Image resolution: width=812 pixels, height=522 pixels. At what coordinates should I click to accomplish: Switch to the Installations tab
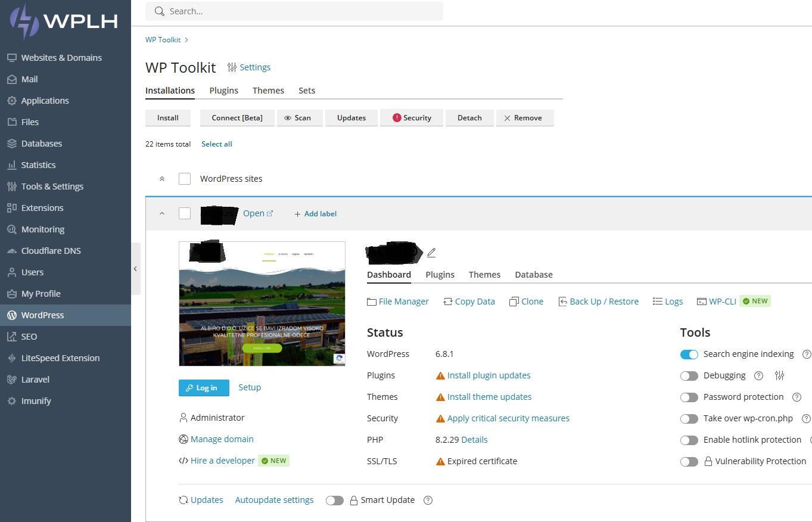170,91
